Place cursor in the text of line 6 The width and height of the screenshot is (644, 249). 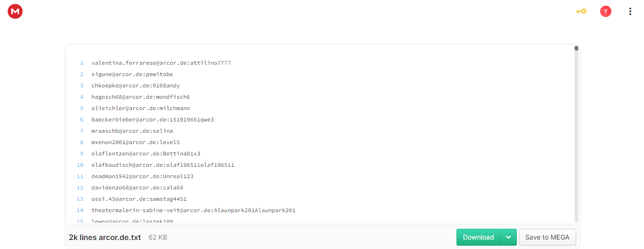153,120
